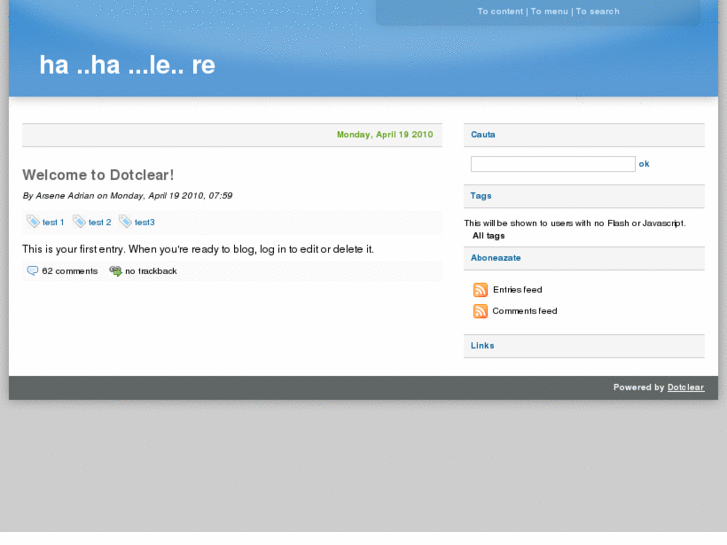This screenshot has height=545, width=727.
Task: Open the no trackback link
Action: point(151,271)
